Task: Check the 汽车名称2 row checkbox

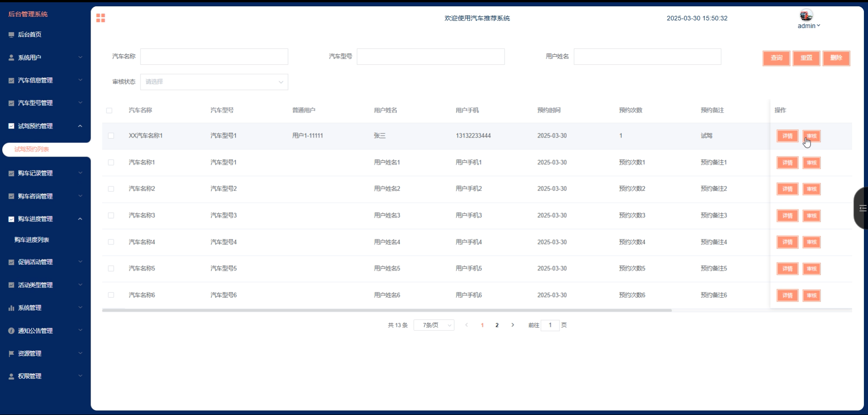Action: pyautogui.click(x=111, y=189)
